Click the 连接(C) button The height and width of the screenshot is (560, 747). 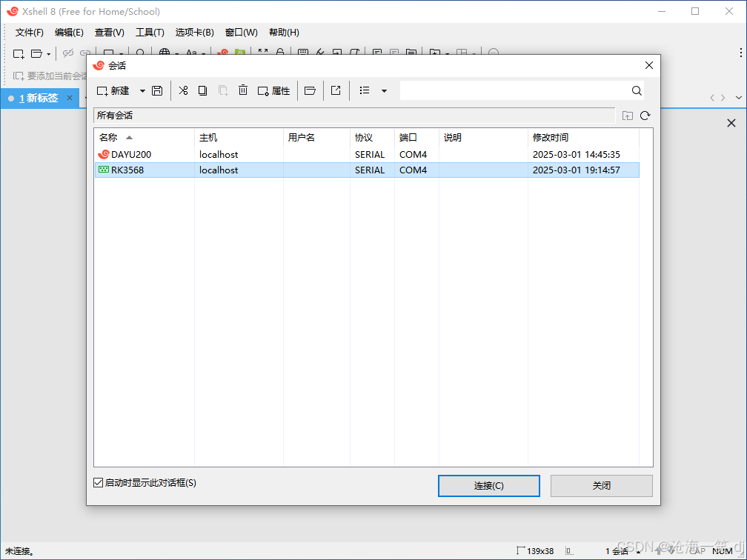(x=489, y=486)
